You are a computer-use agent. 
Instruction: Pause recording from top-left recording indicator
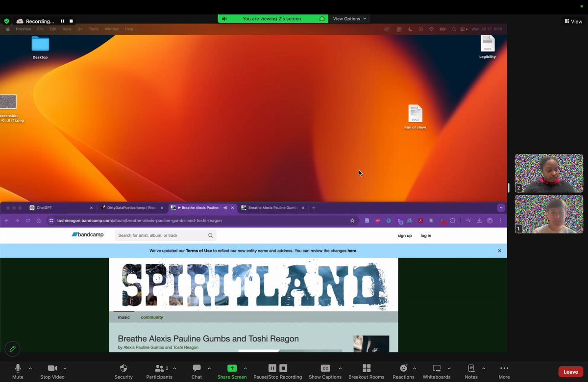(63, 21)
